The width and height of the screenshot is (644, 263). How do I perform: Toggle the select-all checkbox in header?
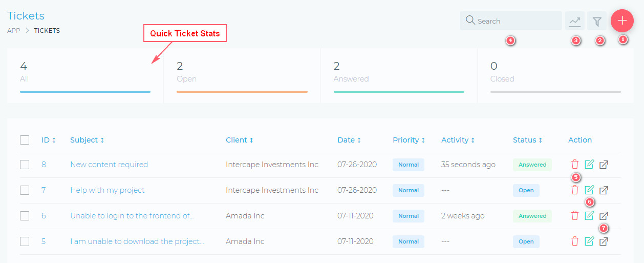pos(25,140)
